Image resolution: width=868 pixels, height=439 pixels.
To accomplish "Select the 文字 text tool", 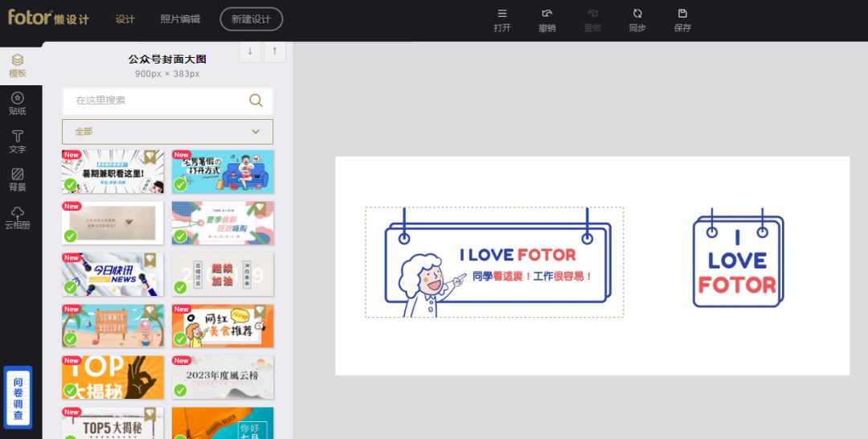I will (x=18, y=142).
